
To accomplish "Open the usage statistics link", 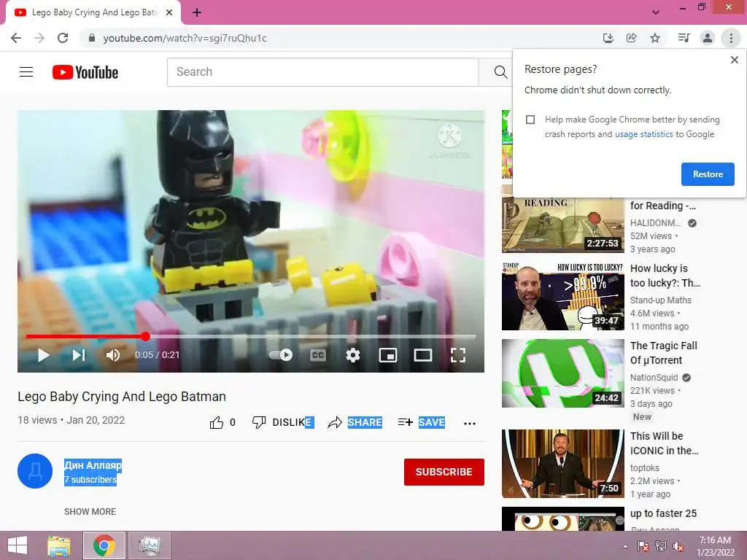I will pos(643,134).
